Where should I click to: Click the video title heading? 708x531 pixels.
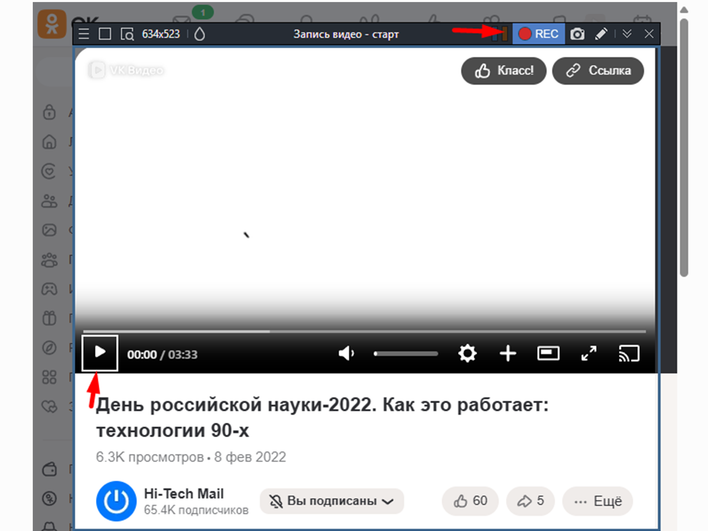(322, 417)
